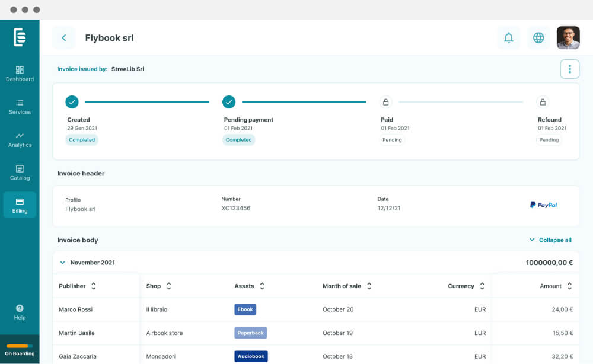Click the Airbook store shop cell

pyautogui.click(x=164, y=333)
